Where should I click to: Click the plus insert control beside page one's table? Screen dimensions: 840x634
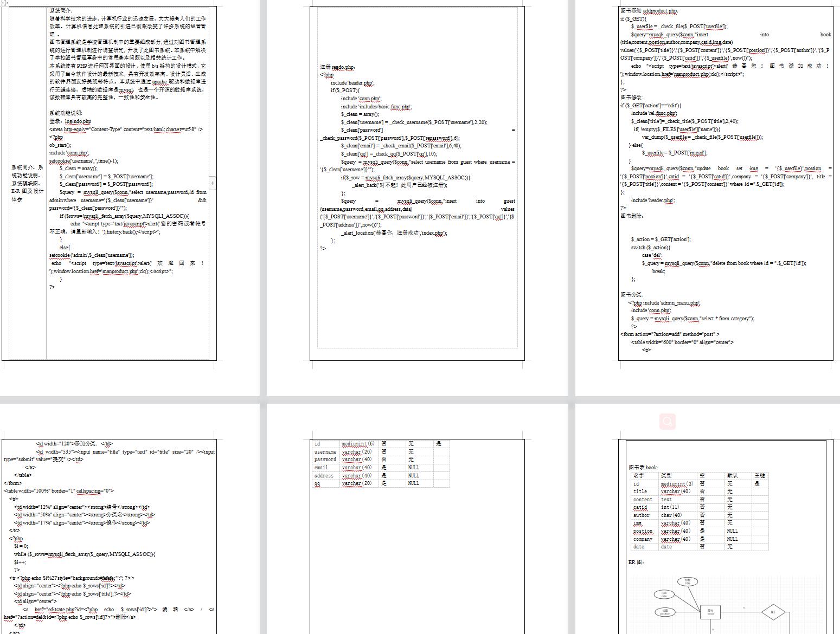[212, 183]
